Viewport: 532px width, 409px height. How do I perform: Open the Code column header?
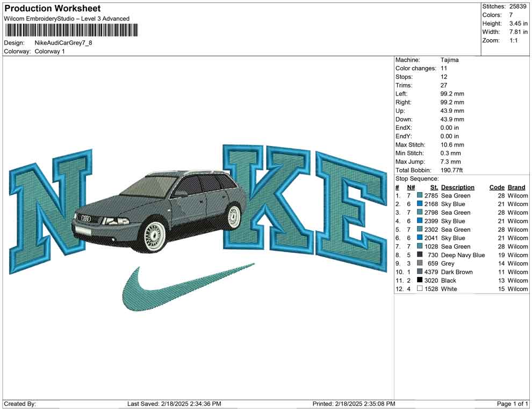(x=497, y=187)
